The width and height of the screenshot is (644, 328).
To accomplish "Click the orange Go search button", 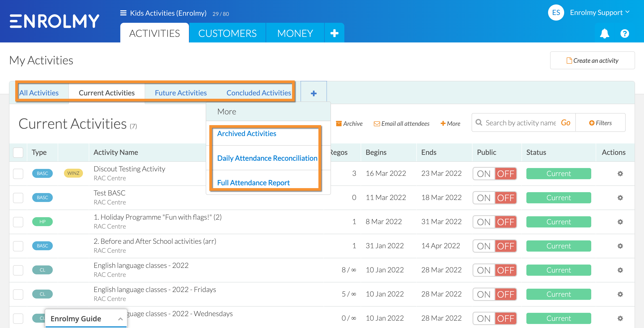I will pos(565,123).
